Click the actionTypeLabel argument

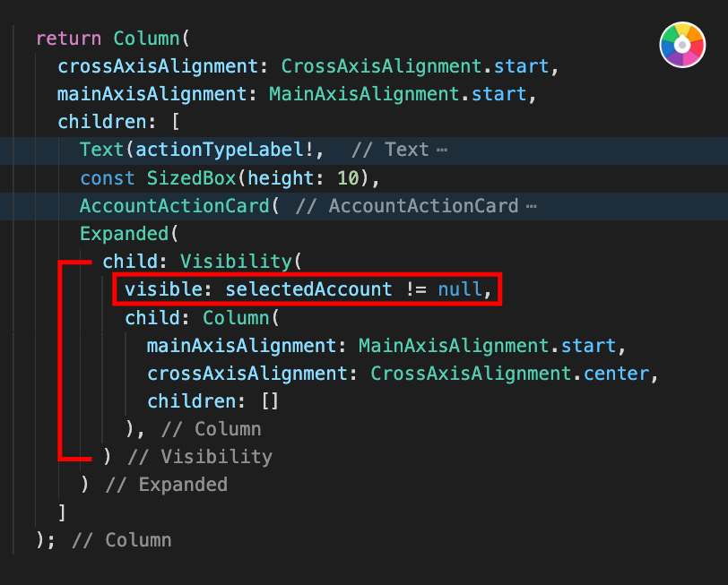(x=219, y=151)
